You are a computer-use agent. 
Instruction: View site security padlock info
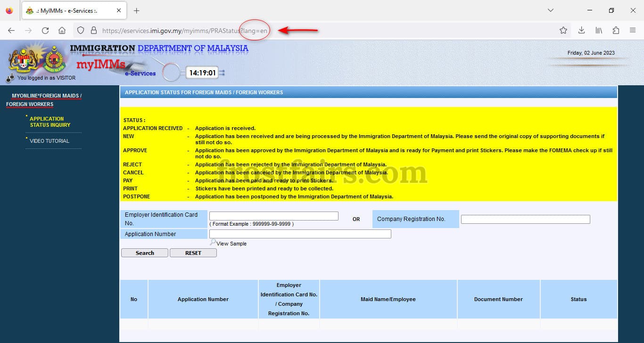coord(93,30)
